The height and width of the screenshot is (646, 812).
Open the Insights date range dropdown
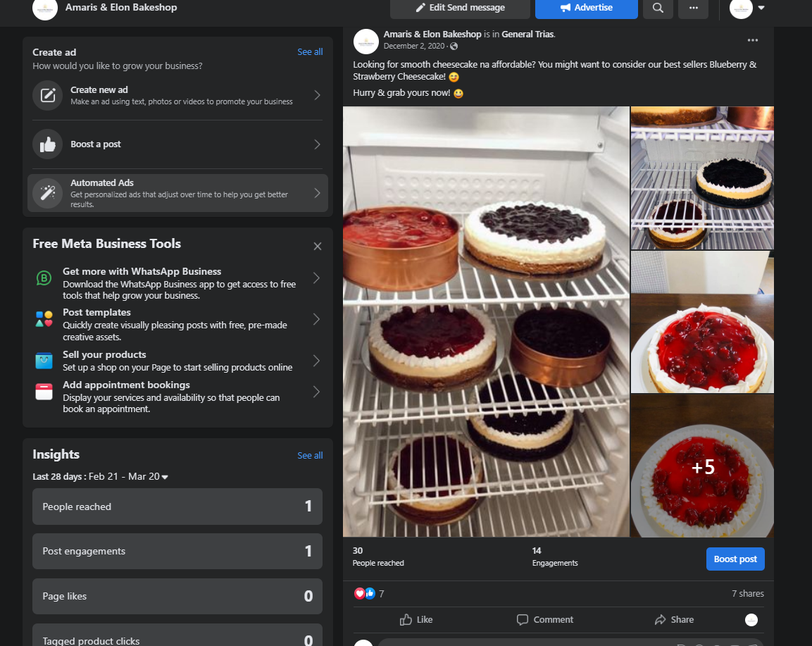(x=165, y=477)
